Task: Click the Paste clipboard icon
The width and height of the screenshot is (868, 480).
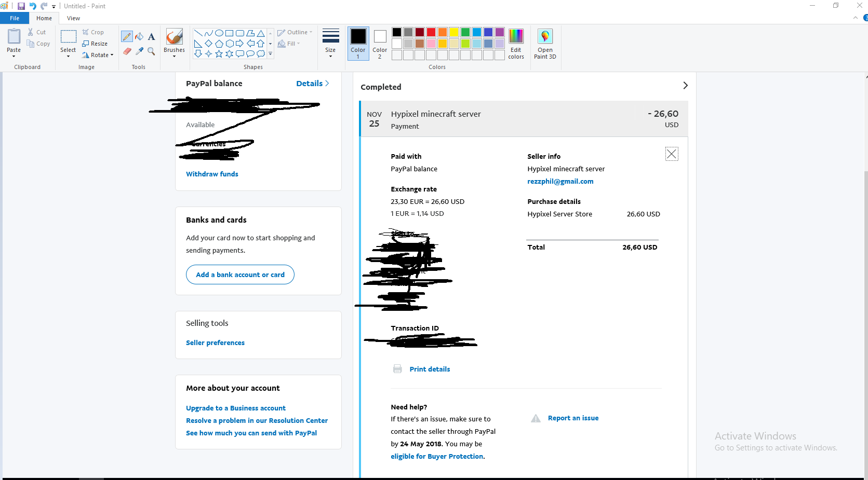Action: click(x=14, y=37)
